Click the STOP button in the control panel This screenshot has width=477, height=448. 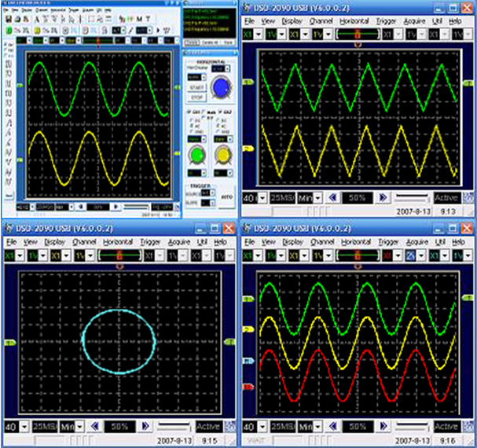(196, 97)
